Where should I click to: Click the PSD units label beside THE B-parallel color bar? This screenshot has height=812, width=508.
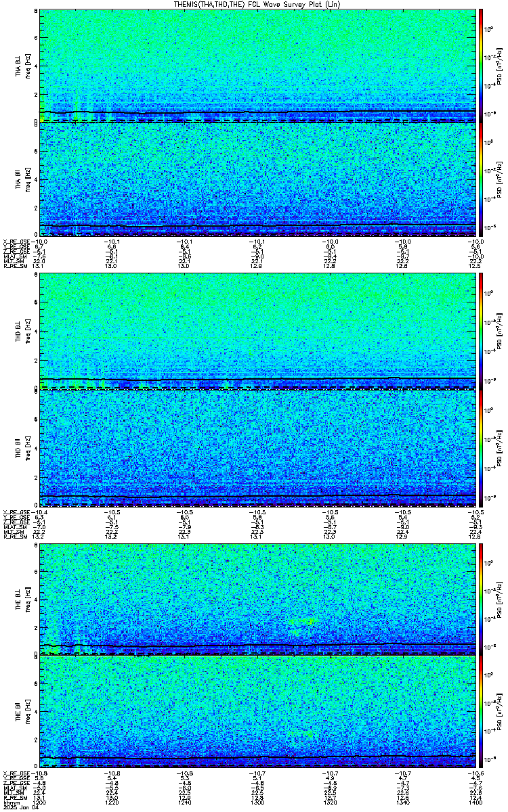tap(499, 713)
